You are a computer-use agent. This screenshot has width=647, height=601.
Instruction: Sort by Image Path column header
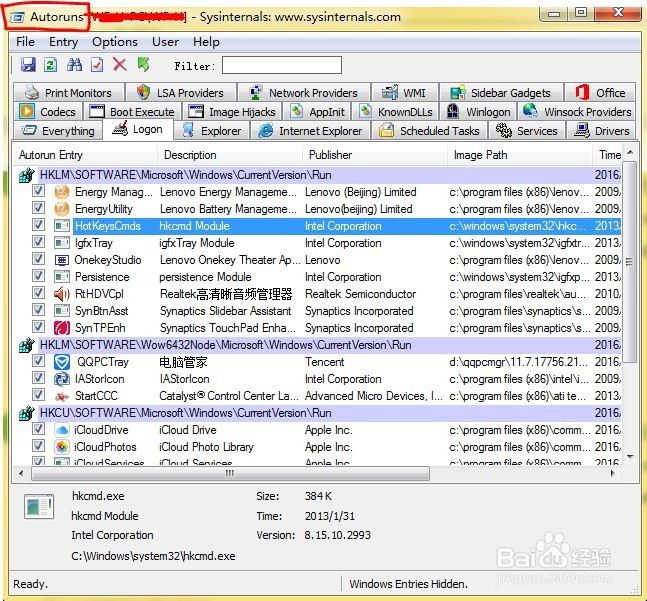click(519, 155)
